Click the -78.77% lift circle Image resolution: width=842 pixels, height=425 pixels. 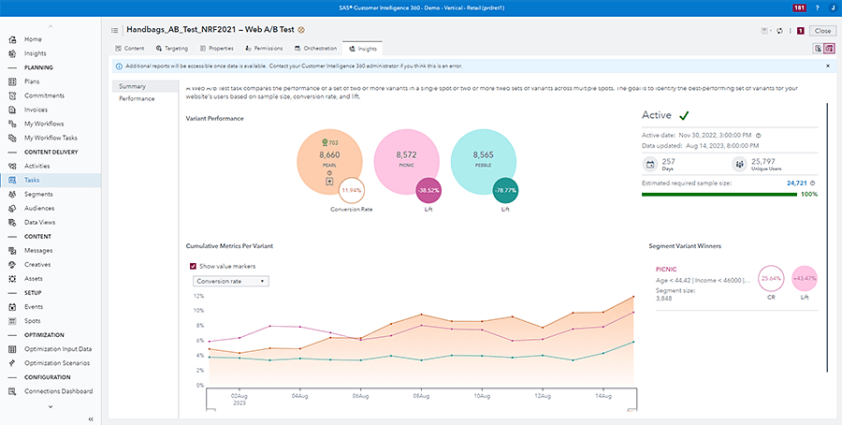pyautogui.click(x=505, y=191)
